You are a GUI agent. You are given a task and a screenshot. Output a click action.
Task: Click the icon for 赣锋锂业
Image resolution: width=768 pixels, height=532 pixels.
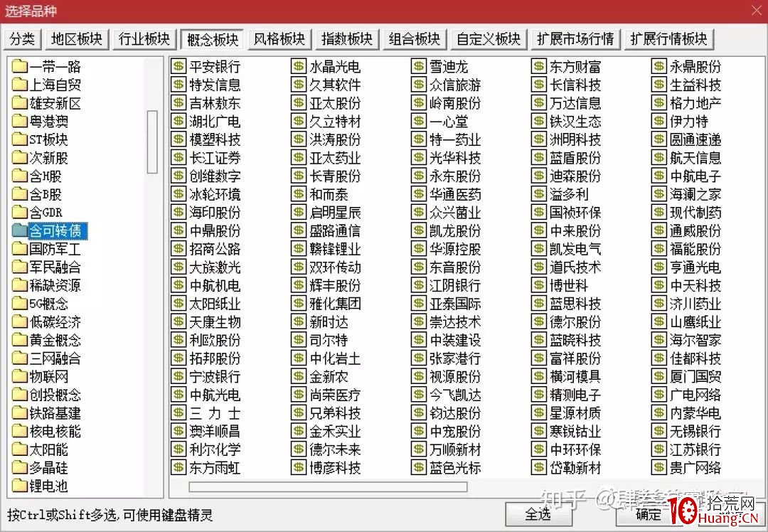tap(298, 249)
